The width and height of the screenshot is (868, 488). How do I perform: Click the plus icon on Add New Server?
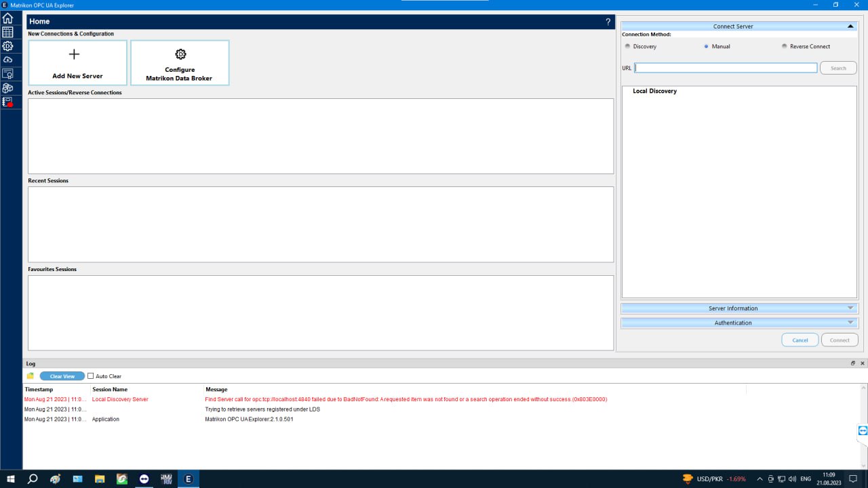(75, 54)
